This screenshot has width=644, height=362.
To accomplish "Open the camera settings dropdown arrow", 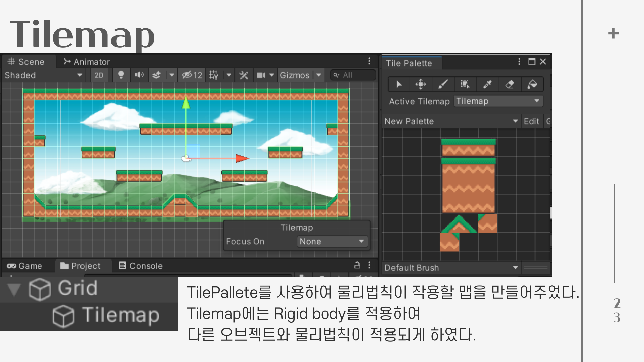I will (x=272, y=75).
